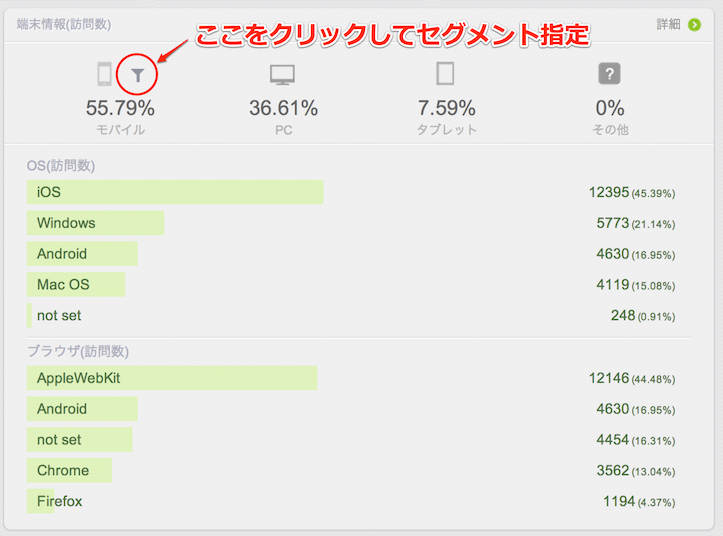Click the 端末情報(訪問数) panel title

tap(64, 23)
